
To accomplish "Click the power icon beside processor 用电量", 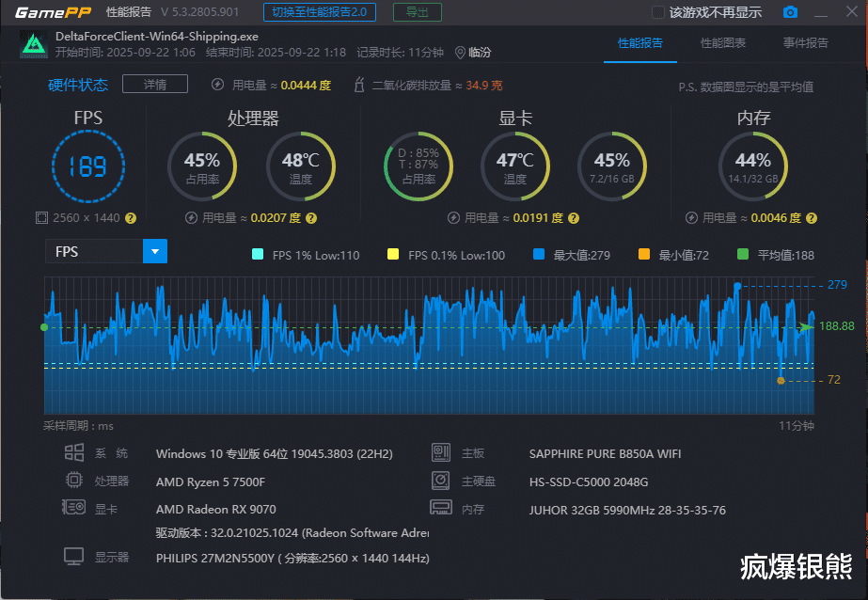I will coord(191,218).
